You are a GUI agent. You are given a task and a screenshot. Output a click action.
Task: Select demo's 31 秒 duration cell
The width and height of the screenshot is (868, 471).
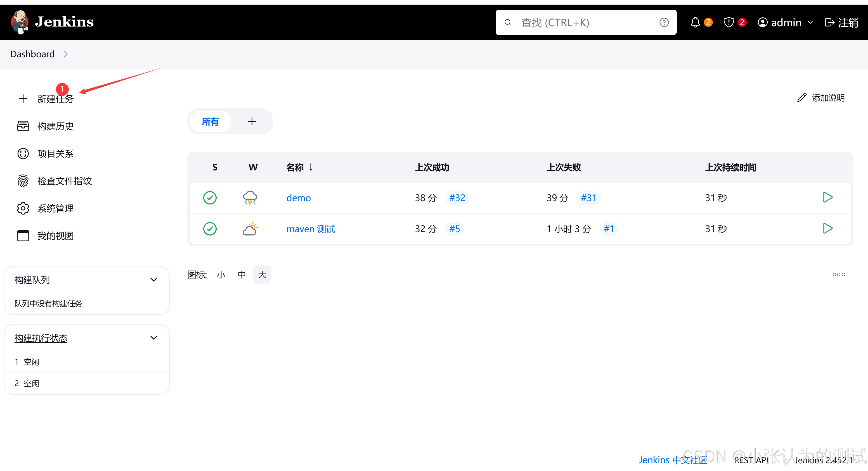click(716, 198)
